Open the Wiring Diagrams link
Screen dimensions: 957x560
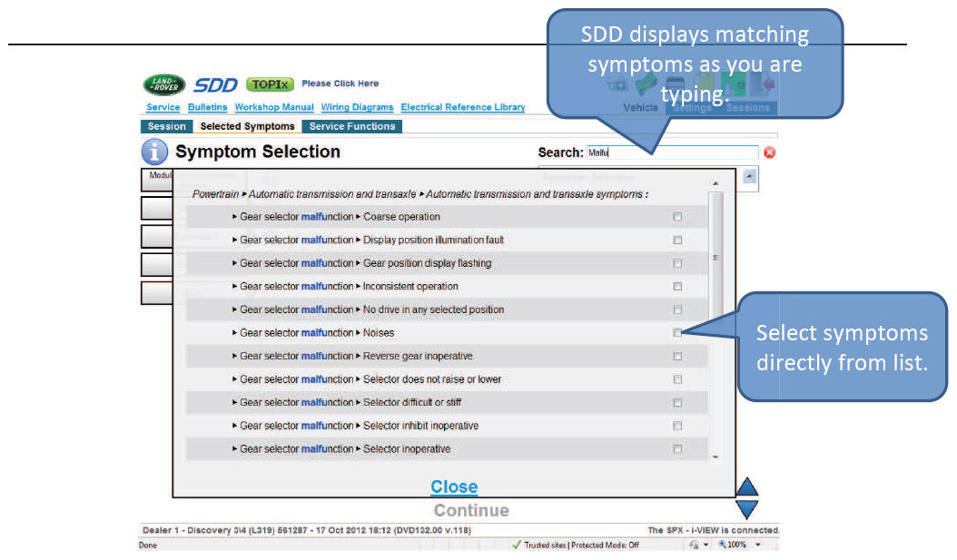[357, 107]
